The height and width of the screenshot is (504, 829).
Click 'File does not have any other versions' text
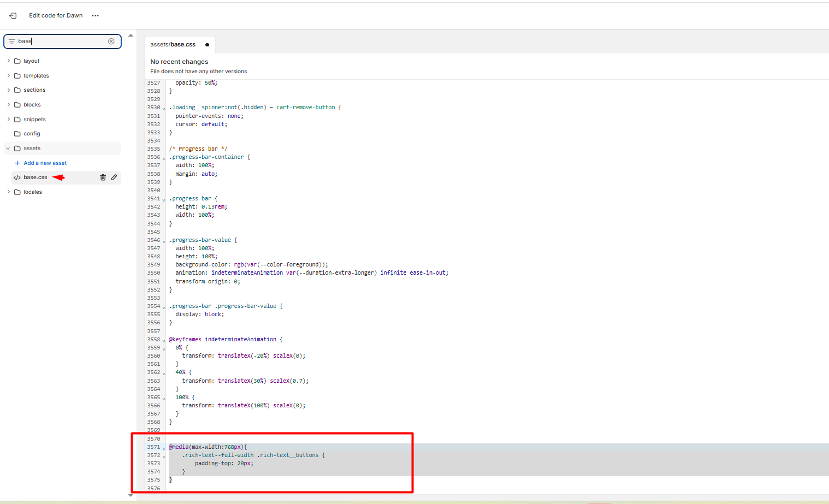(199, 72)
